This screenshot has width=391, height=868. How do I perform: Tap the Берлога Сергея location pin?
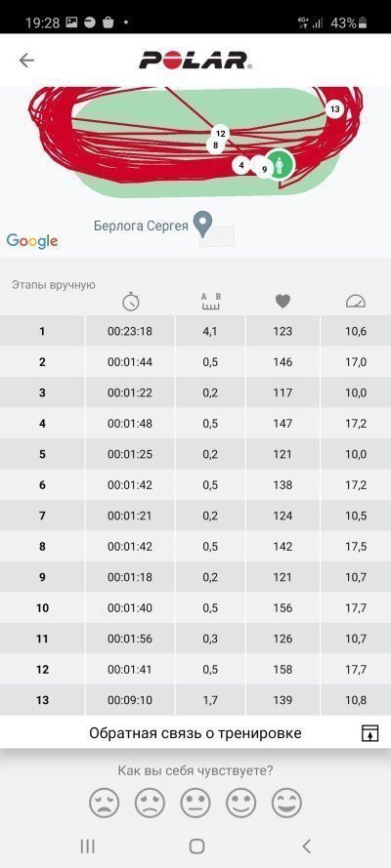click(204, 225)
